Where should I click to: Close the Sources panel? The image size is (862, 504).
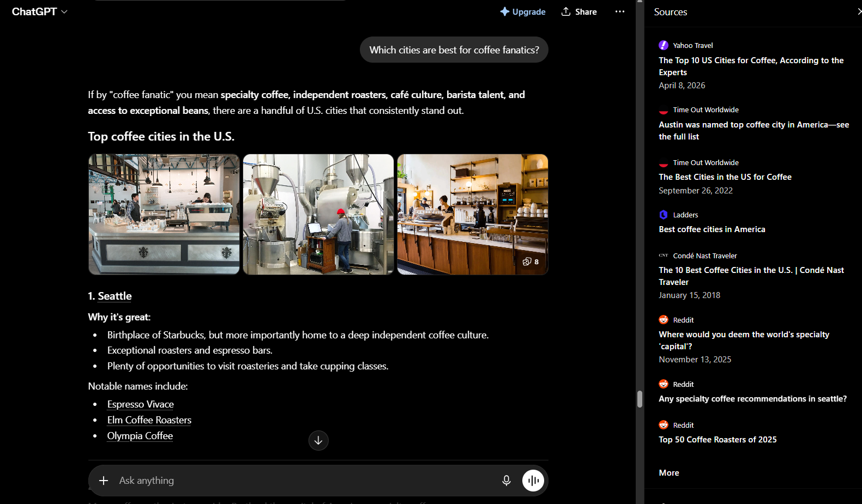(x=859, y=11)
